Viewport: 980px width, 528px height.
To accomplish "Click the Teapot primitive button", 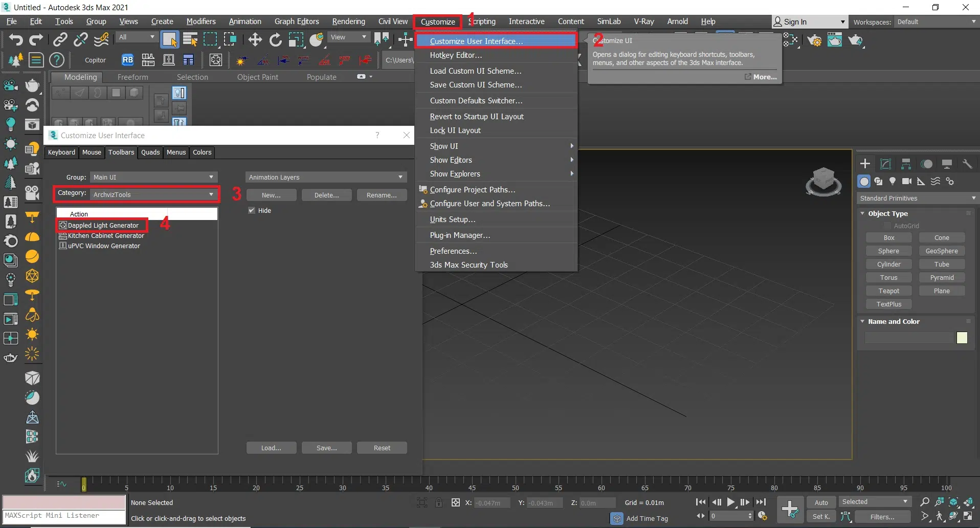I will 888,291.
